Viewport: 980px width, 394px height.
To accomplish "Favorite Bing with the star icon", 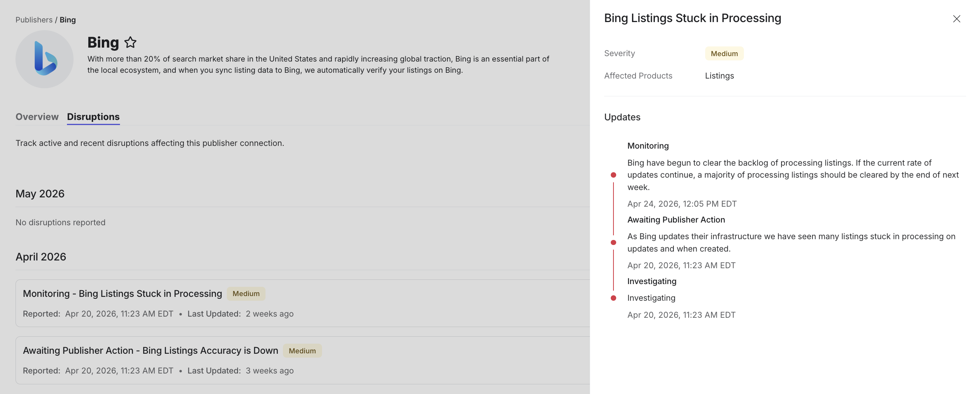I will [x=130, y=42].
